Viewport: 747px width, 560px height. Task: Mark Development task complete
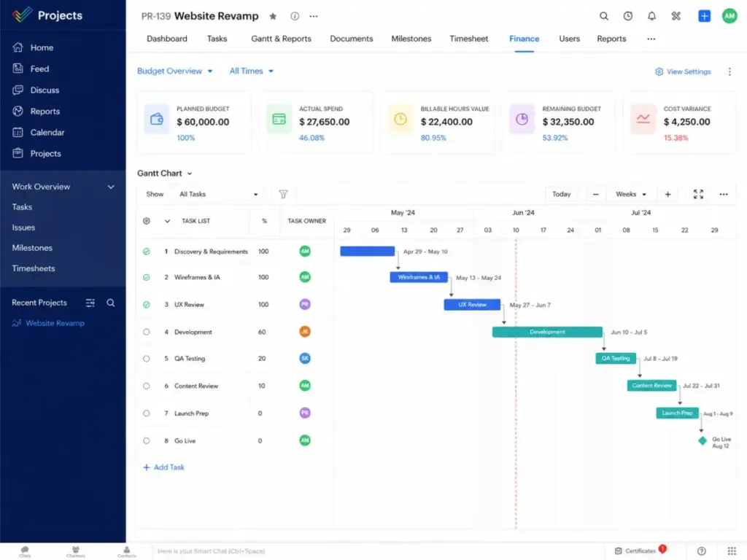click(x=146, y=332)
